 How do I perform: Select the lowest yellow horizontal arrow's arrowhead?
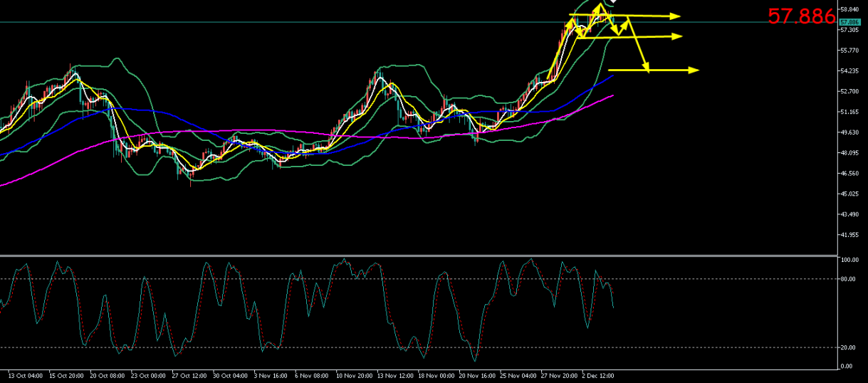coord(694,70)
